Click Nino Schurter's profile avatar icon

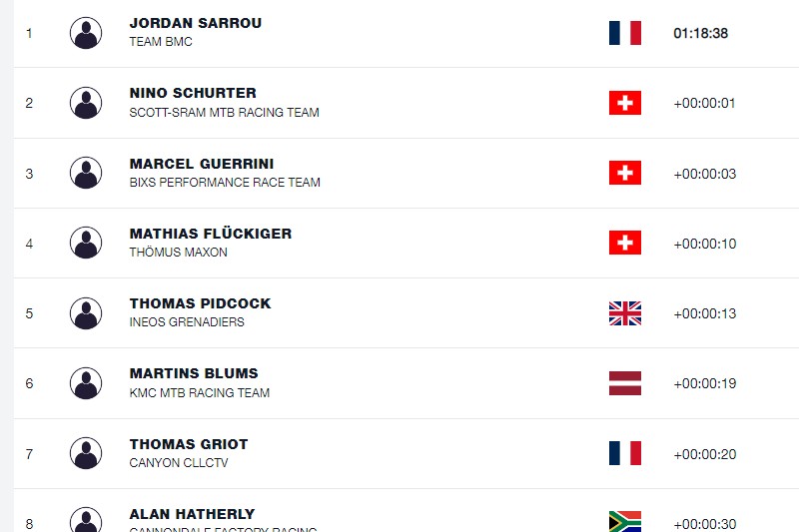[x=86, y=103]
